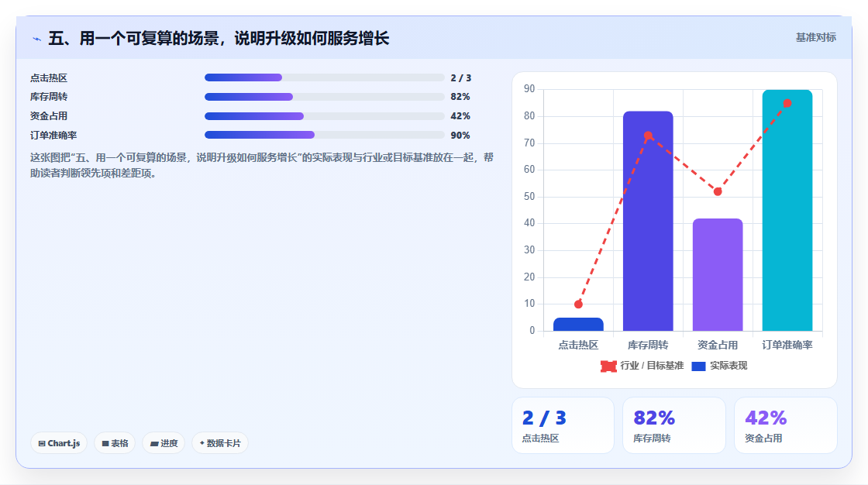
Task: Click the 表格 tag chip
Action: pyautogui.click(x=115, y=443)
